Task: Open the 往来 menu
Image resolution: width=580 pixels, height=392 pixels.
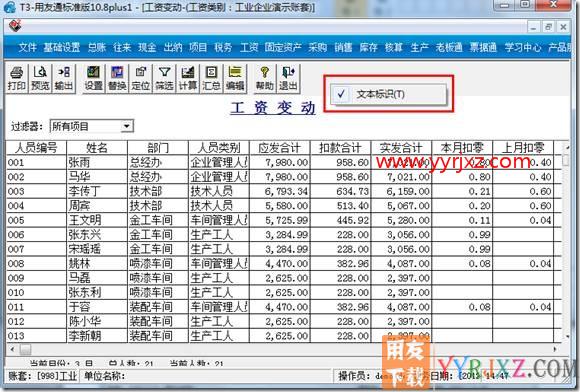Action: (x=122, y=47)
